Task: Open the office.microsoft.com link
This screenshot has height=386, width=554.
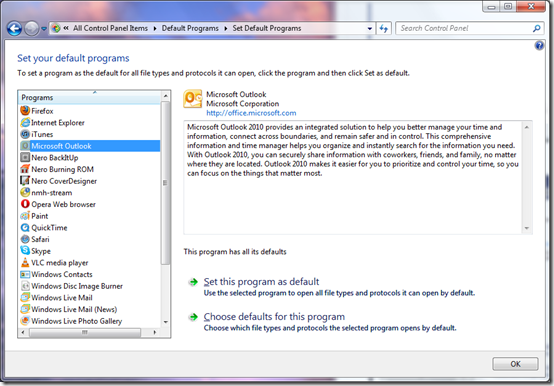Action: tap(251, 113)
